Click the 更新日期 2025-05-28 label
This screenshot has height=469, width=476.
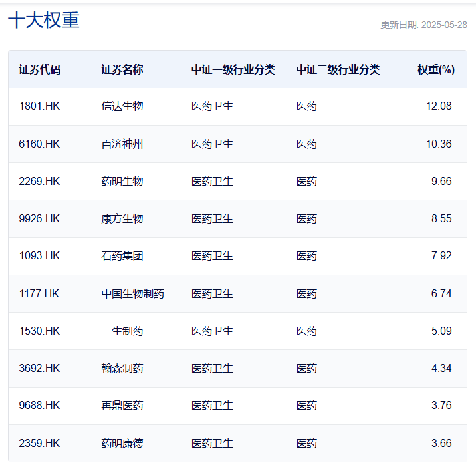click(x=423, y=25)
